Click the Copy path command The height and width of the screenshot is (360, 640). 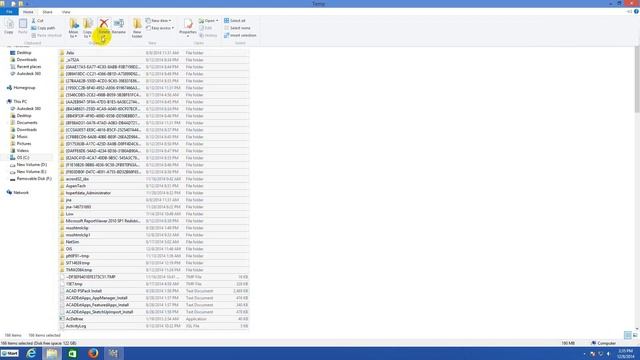pyautogui.click(x=43, y=28)
